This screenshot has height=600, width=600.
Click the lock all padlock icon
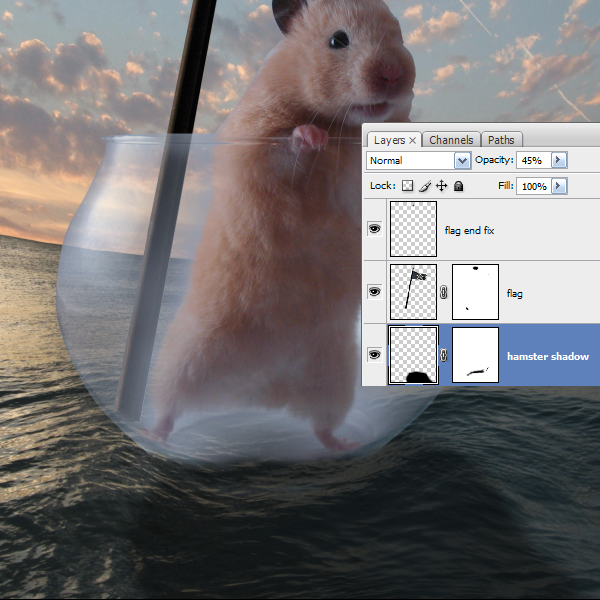[x=458, y=186]
